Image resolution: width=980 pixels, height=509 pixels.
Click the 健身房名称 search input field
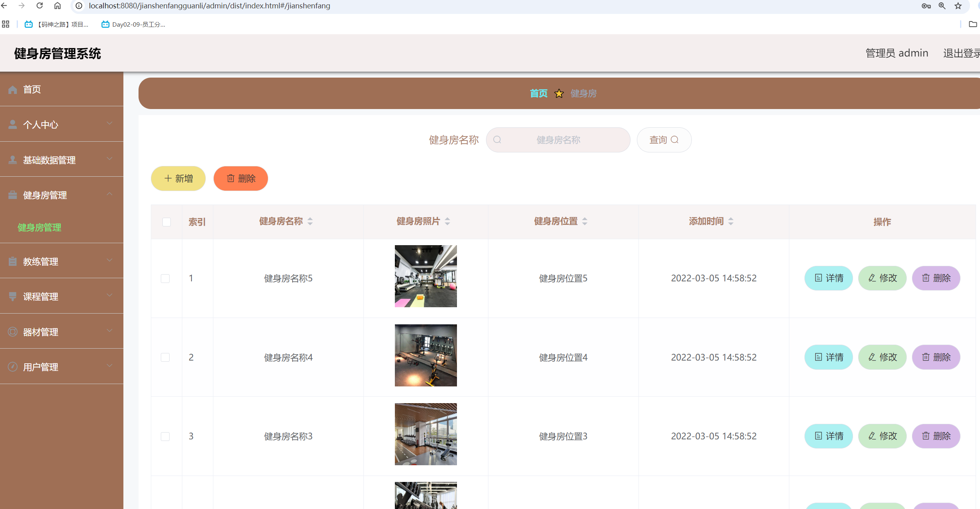[558, 140]
